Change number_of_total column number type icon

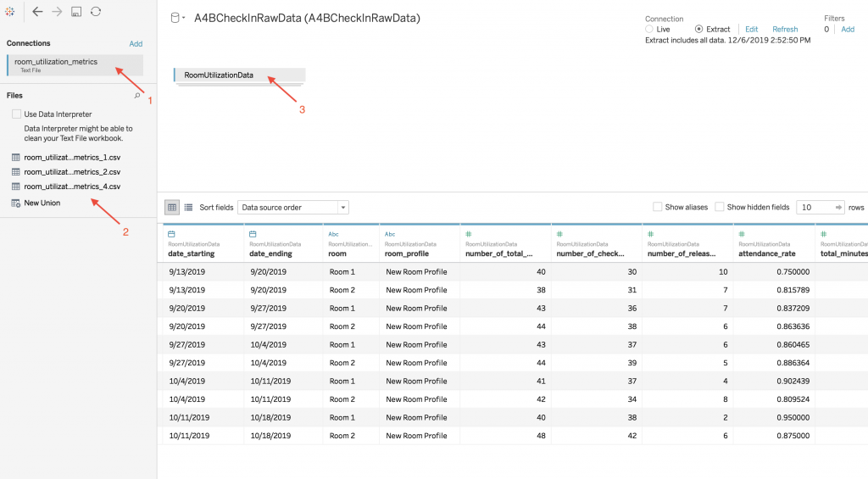[x=468, y=234]
